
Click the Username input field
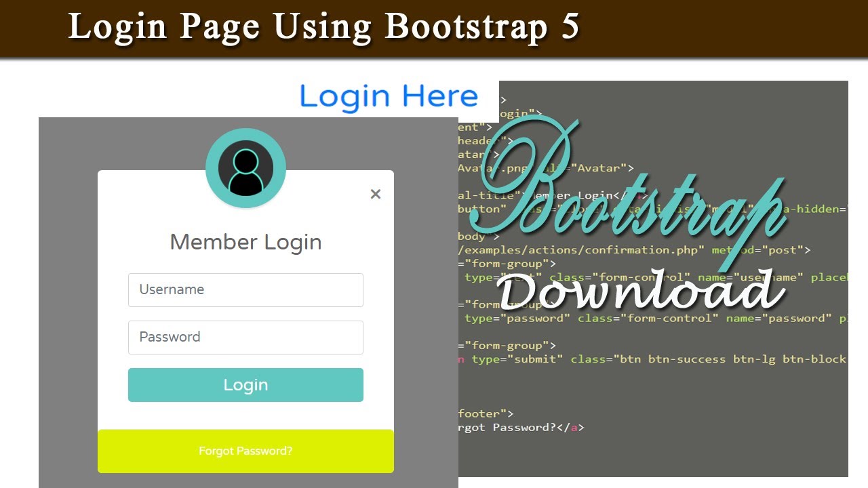(x=245, y=290)
